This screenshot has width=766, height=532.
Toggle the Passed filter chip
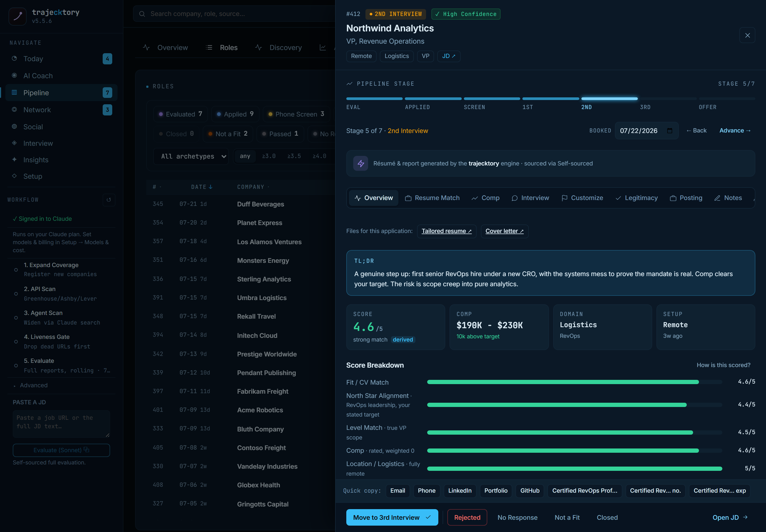(280, 134)
